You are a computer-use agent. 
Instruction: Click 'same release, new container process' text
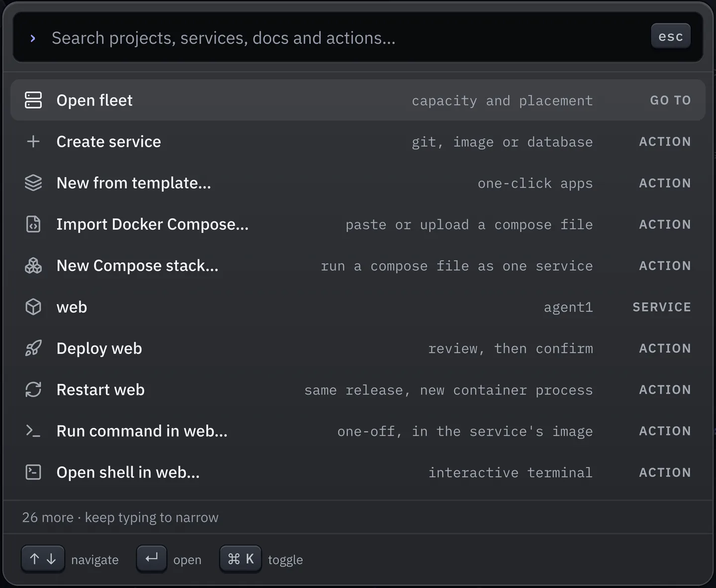[448, 390]
